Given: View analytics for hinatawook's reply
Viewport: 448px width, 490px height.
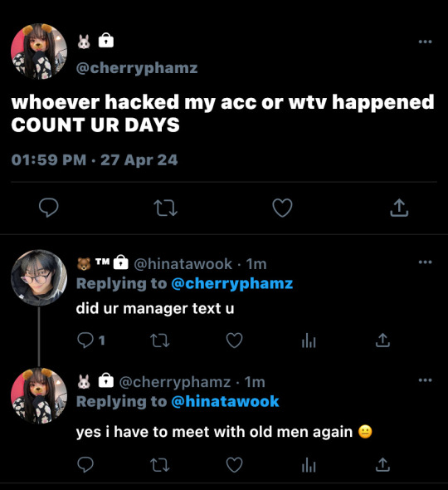Looking at the screenshot, I should click(309, 341).
